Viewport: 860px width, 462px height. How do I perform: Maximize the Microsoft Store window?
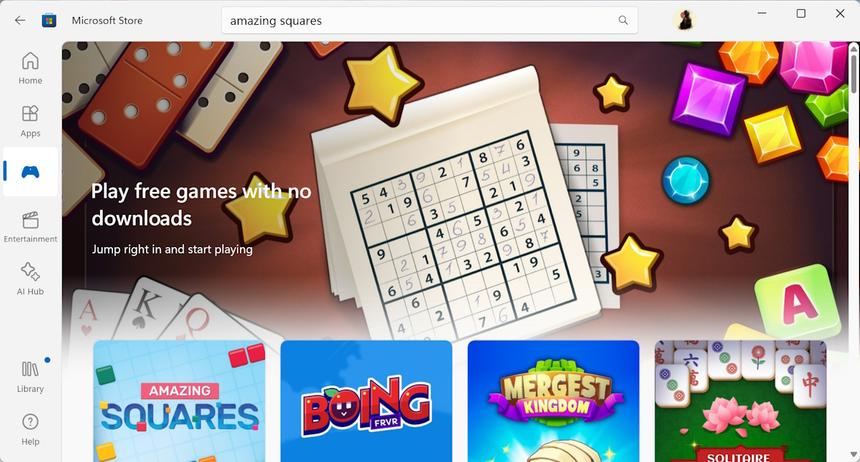click(801, 14)
